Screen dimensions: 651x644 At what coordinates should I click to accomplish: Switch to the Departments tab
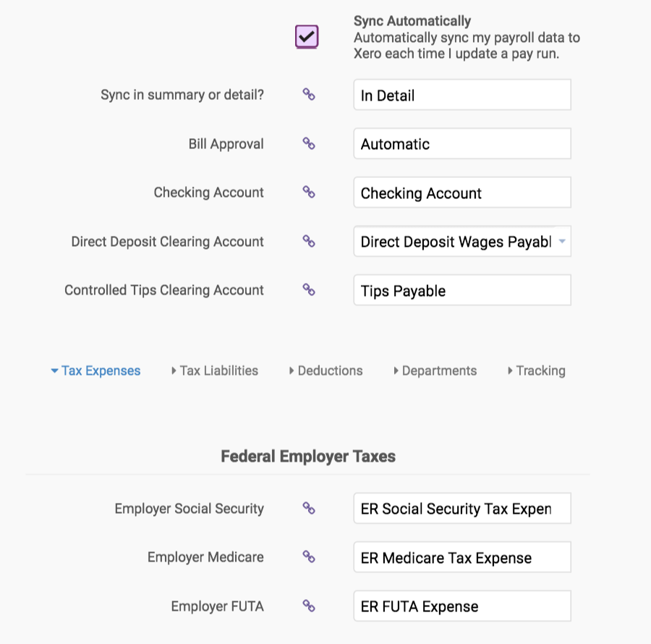(x=435, y=370)
